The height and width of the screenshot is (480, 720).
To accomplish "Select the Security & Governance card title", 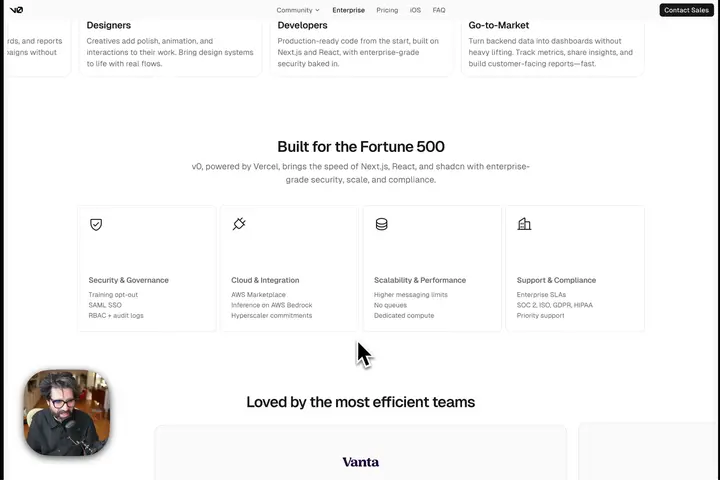I will click(x=129, y=280).
